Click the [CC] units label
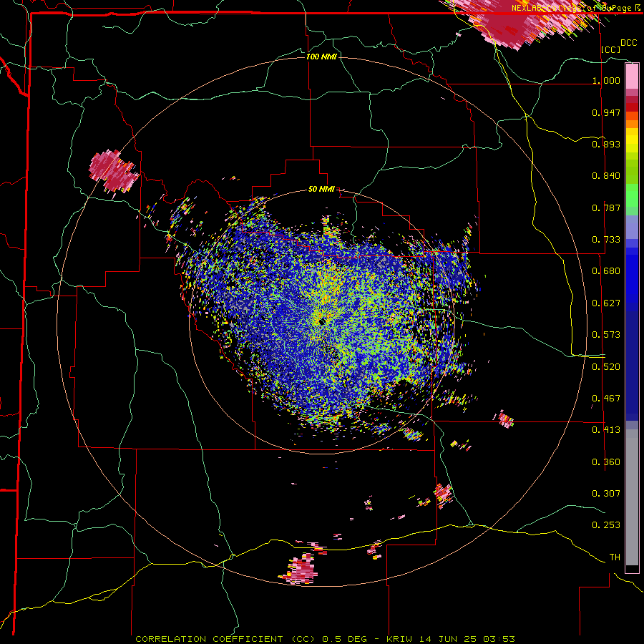644x644 pixels. coord(611,49)
